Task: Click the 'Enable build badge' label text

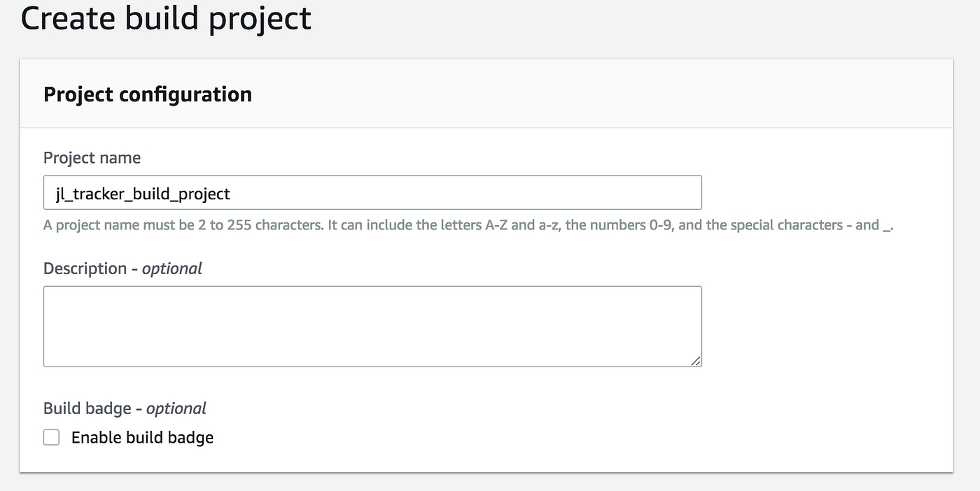Action: click(142, 438)
